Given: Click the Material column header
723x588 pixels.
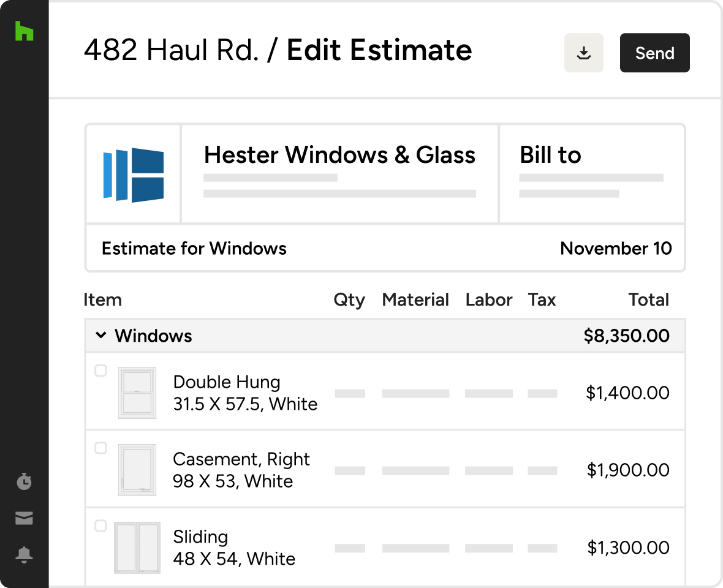Looking at the screenshot, I should (415, 300).
